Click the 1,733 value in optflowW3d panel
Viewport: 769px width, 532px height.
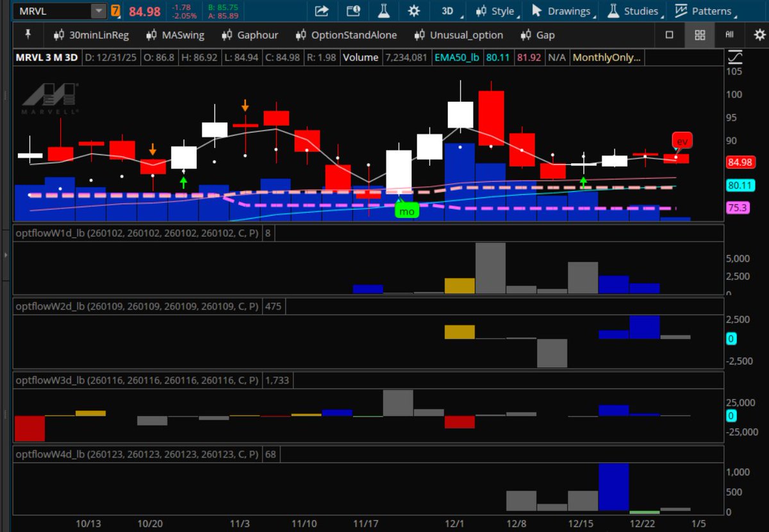[277, 380]
